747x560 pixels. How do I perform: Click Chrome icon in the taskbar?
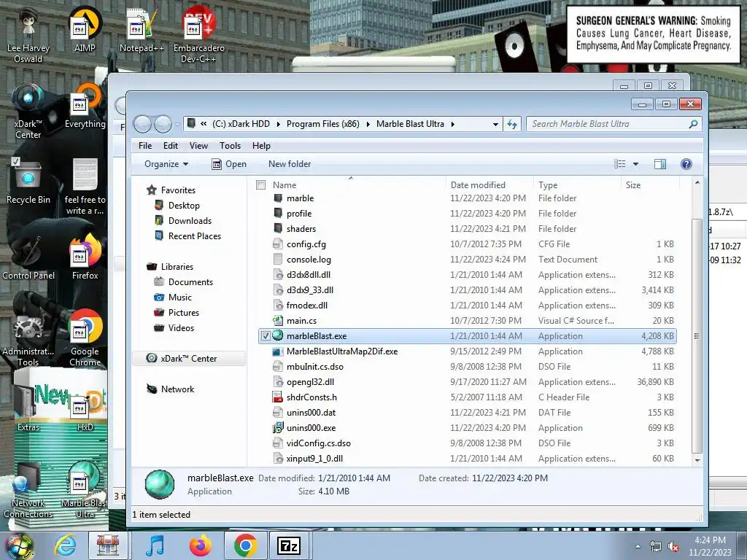pyautogui.click(x=245, y=545)
